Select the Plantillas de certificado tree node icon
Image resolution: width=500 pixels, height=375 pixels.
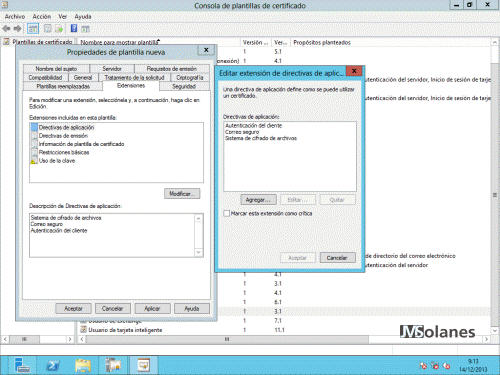click(x=6, y=42)
